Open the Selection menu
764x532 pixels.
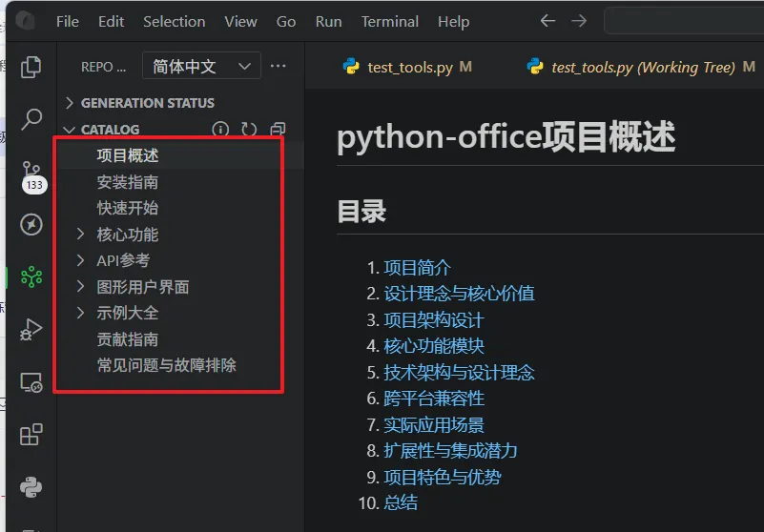(174, 21)
